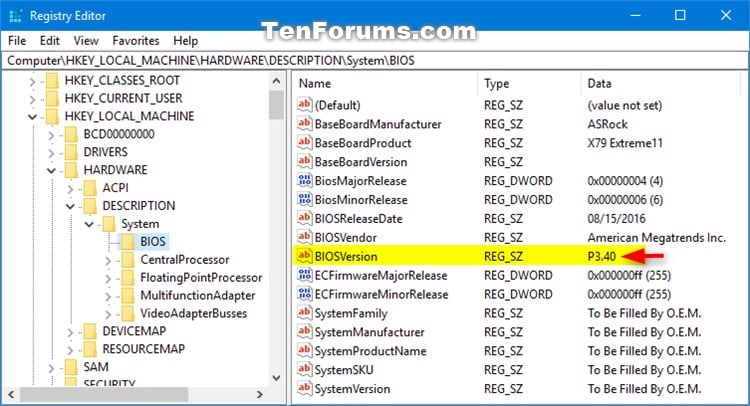The width and height of the screenshot is (750, 406).
Task: Click the 0x00000004 (4) data value
Action: click(x=625, y=181)
